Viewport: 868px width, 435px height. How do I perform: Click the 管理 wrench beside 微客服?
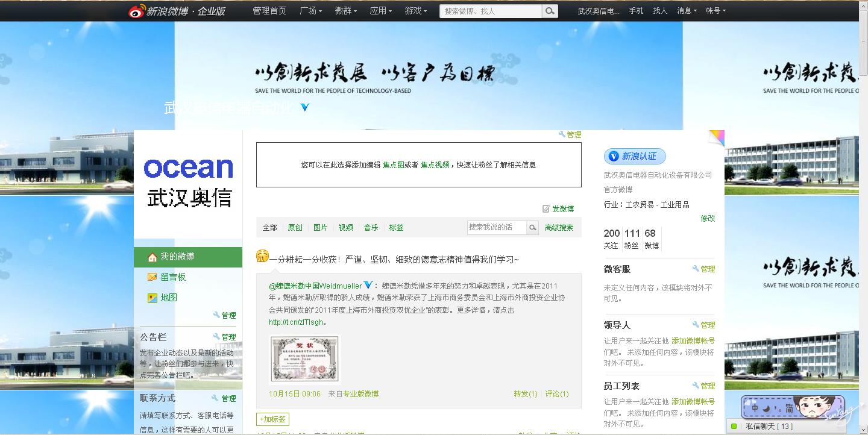703,269
